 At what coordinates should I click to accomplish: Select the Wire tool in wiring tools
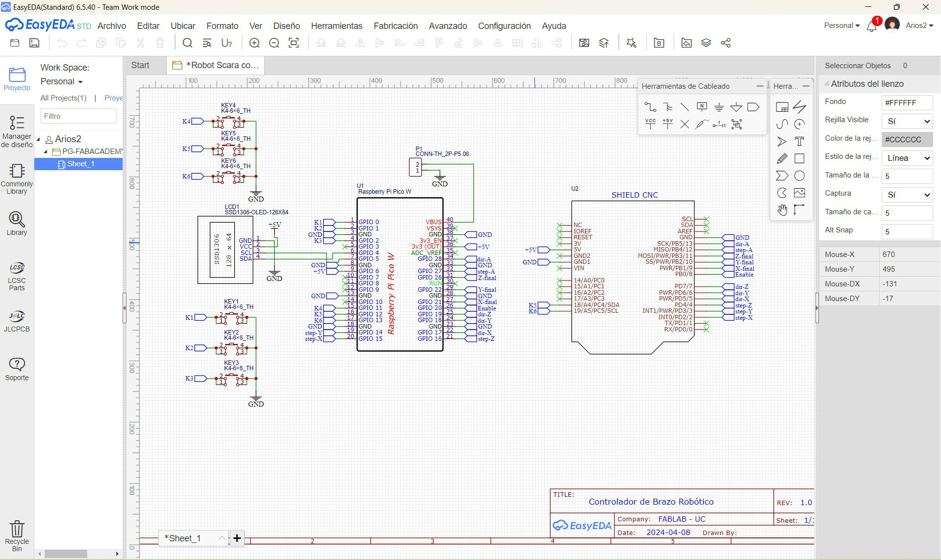point(650,107)
